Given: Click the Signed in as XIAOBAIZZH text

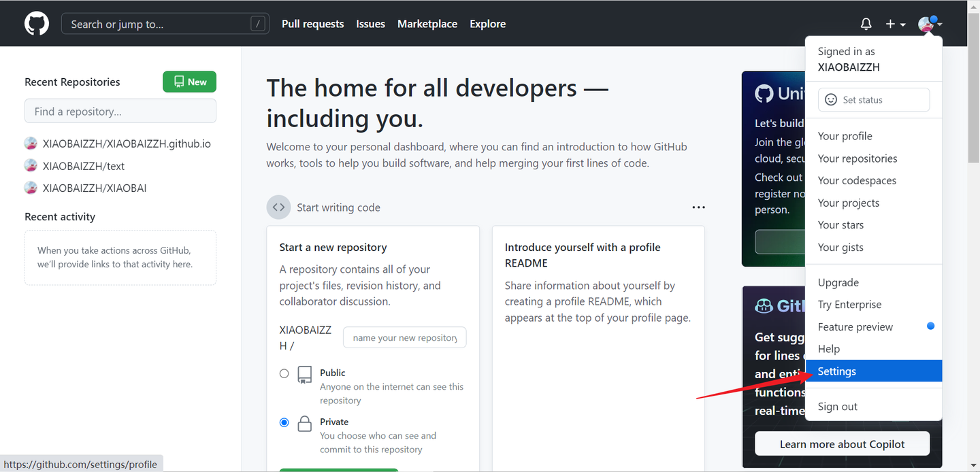Looking at the screenshot, I should coord(849,59).
